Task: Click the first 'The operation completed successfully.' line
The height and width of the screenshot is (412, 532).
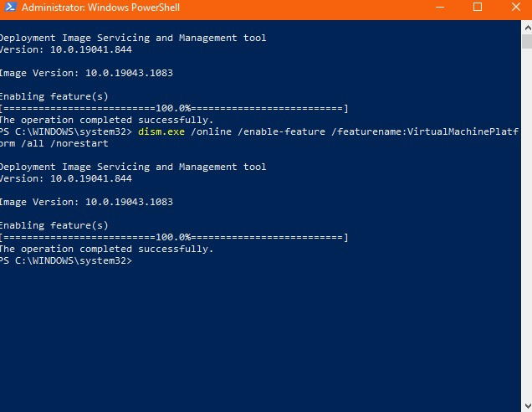Action: [106, 121]
